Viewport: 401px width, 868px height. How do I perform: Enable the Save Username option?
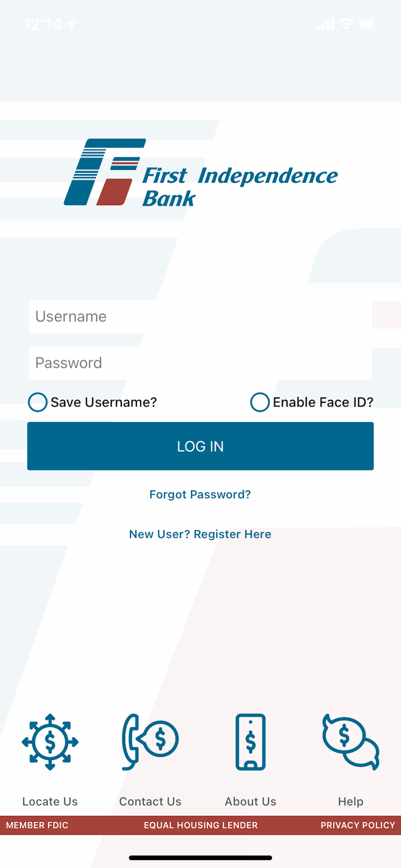38,402
